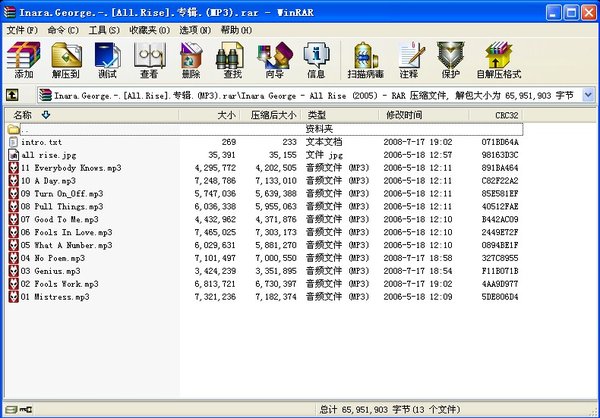Click the drive icon in status bar
600x418 pixels.
[11, 410]
